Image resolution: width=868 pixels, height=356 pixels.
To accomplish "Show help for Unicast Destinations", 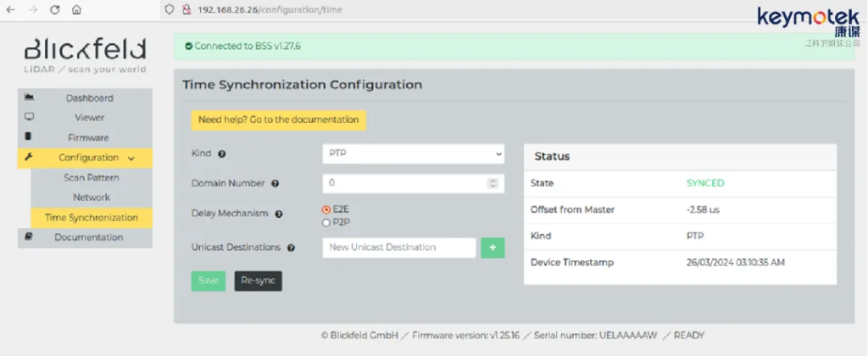I will click(291, 248).
